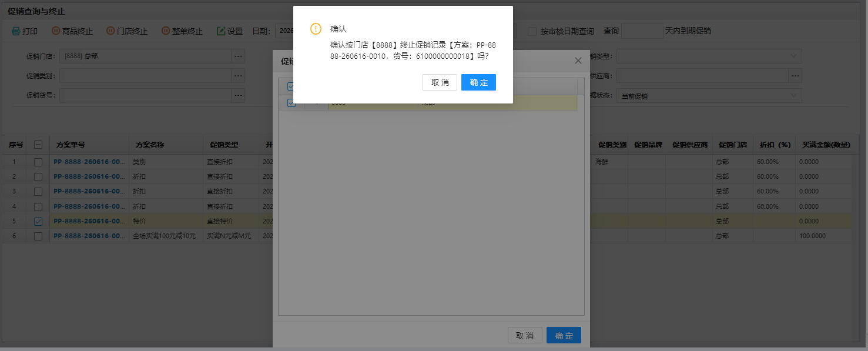Uncheck row 5 checkbox (特价)

point(38,221)
